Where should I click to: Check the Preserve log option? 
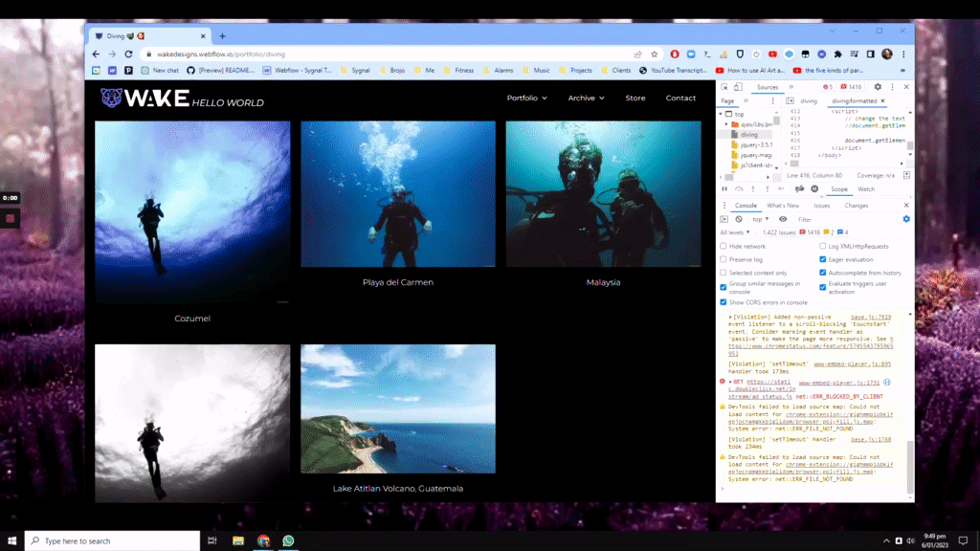pos(724,259)
